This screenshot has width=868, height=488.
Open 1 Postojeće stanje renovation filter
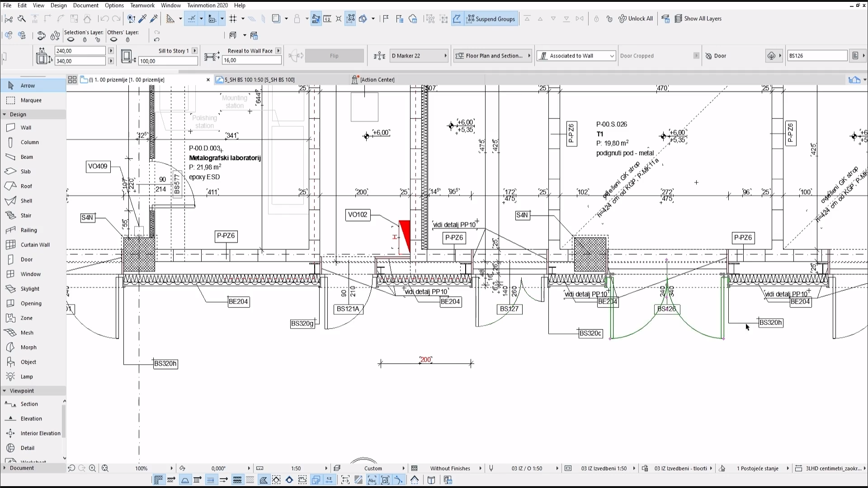tap(754, 469)
